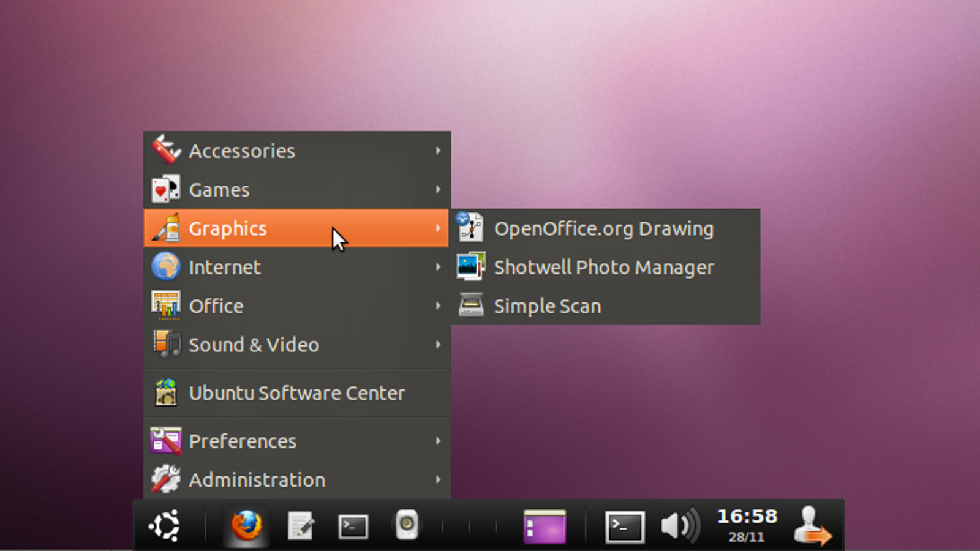
Task: Select the Shotwell Photo Manager label
Action: [x=604, y=267]
